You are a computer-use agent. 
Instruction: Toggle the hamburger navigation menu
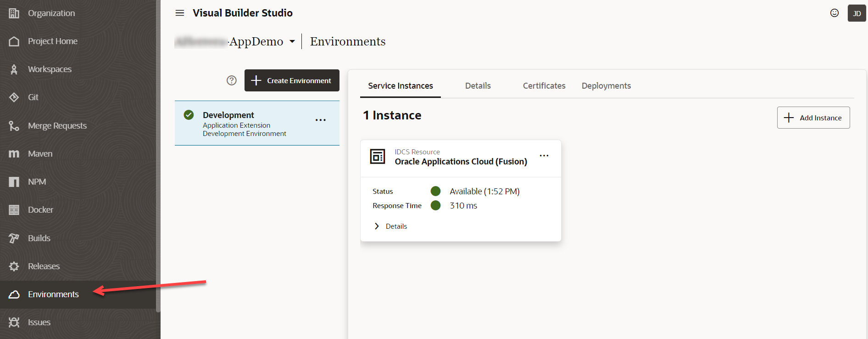[x=180, y=13]
